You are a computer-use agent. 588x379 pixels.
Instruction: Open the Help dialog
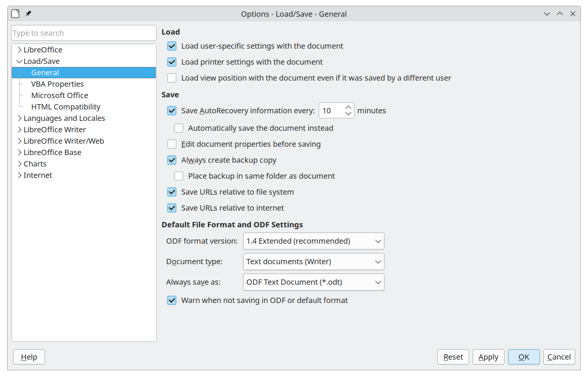point(29,357)
